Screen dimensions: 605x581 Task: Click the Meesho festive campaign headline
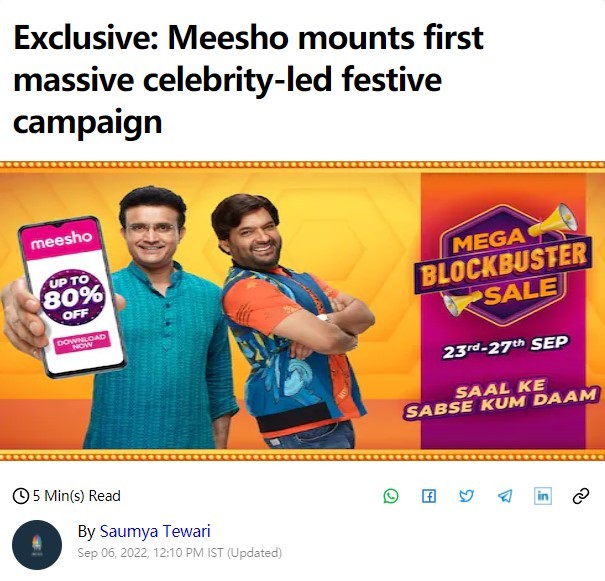pyautogui.click(x=248, y=80)
